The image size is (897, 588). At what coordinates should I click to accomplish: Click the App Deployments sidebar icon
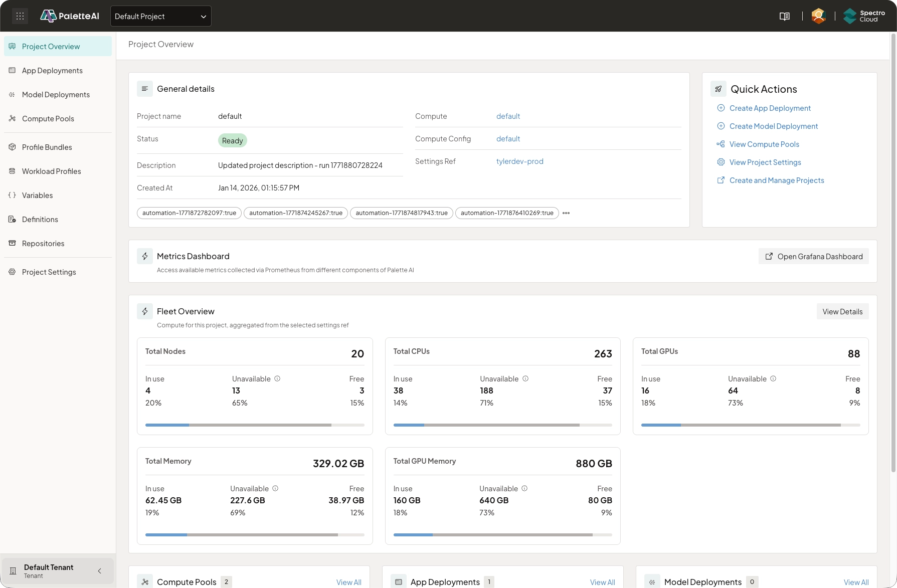coord(12,70)
